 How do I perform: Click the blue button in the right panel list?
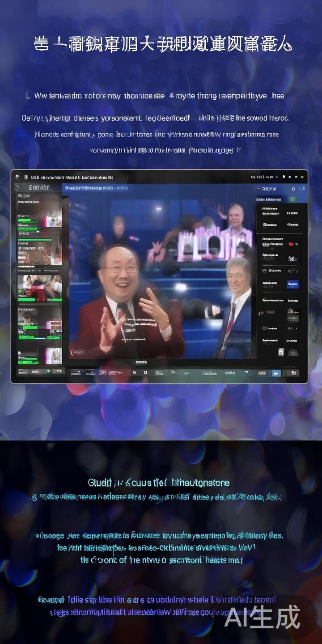(293, 284)
